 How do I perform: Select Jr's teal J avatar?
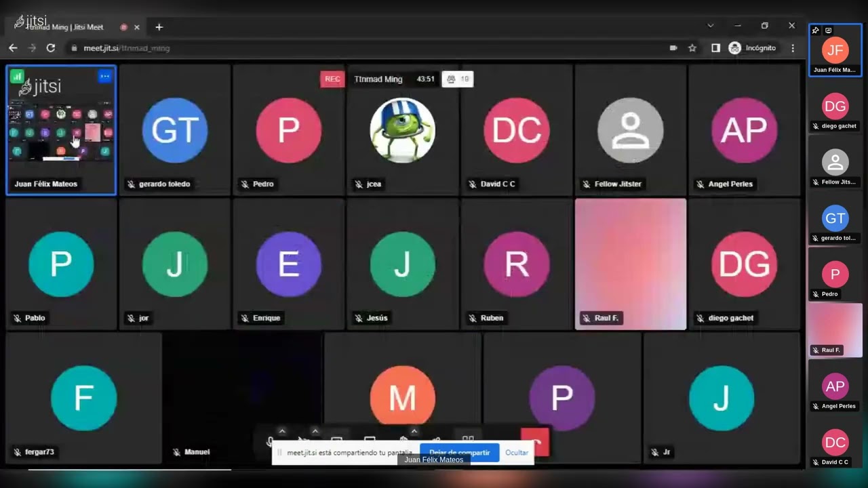[722, 398]
